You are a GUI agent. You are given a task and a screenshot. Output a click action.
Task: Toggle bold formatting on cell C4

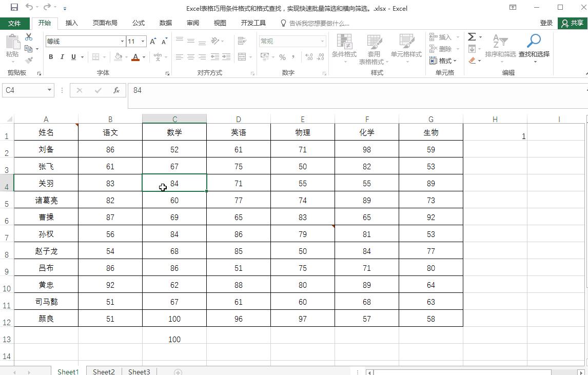(50, 57)
